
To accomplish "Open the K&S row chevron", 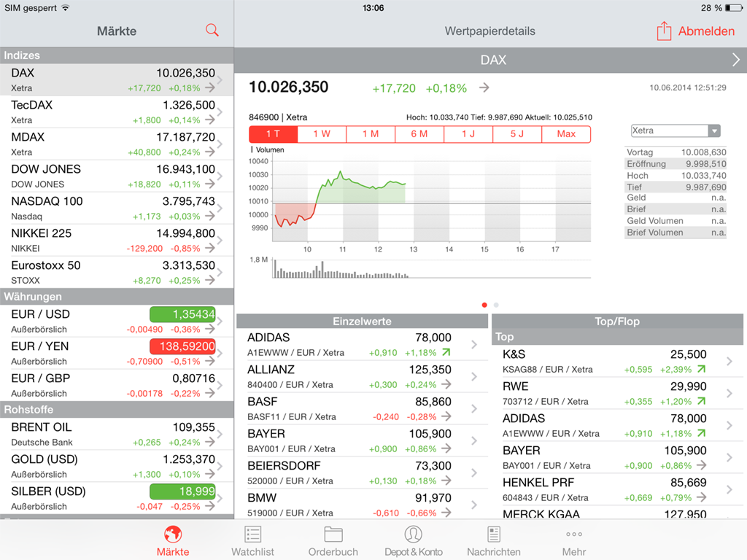I will (729, 362).
